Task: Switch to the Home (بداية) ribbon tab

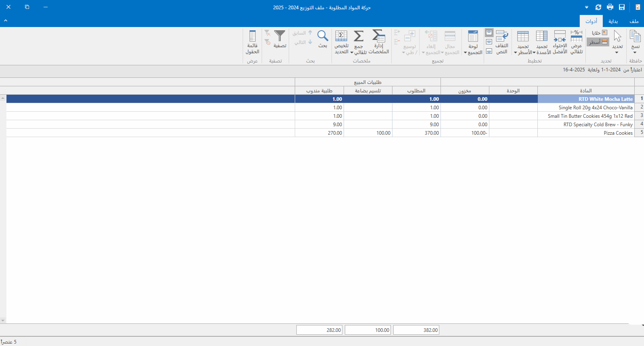Action: 613,21
